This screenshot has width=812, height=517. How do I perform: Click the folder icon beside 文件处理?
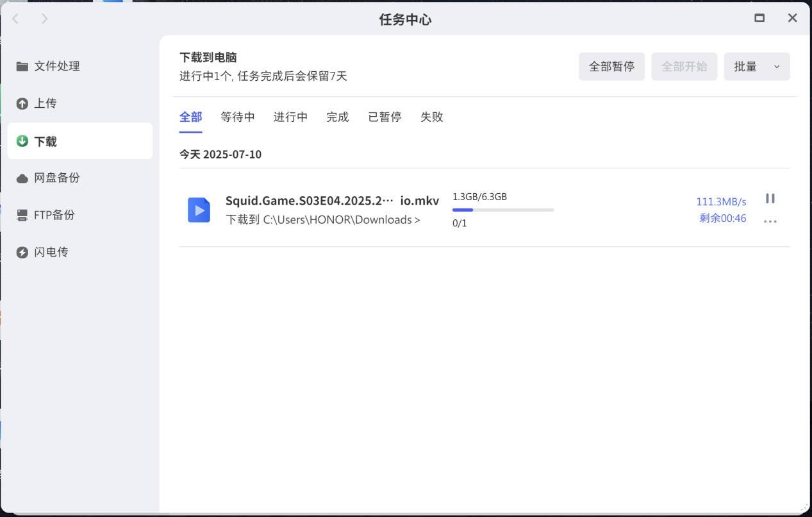coord(22,66)
